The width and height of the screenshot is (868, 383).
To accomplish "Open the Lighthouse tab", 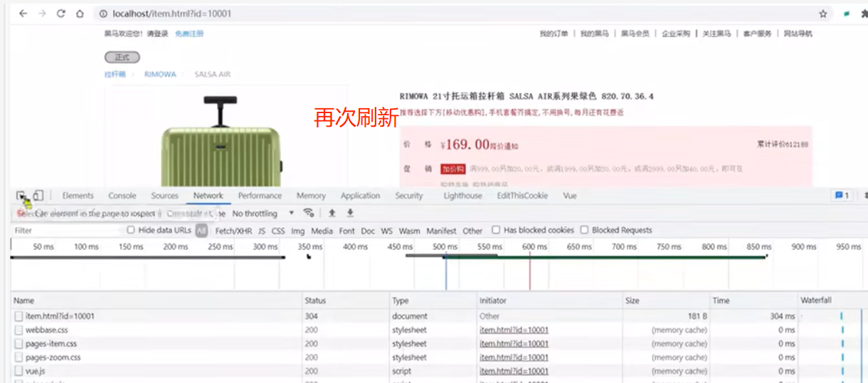I will click(x=462, y=196).
